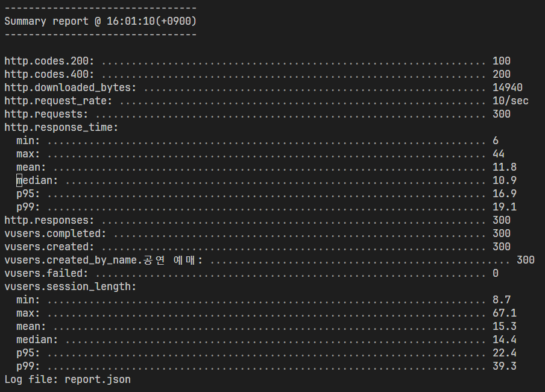Click the vusers.failed value 0
The width and height of the screenshot is (545, 392).
point(496,273)
